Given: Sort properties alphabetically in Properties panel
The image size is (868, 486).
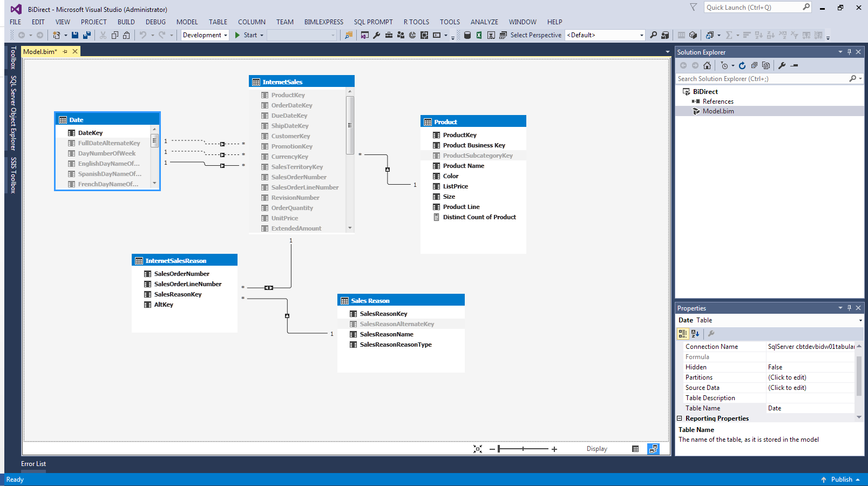Looking at the screenshot, I should (x=695, y=334).
